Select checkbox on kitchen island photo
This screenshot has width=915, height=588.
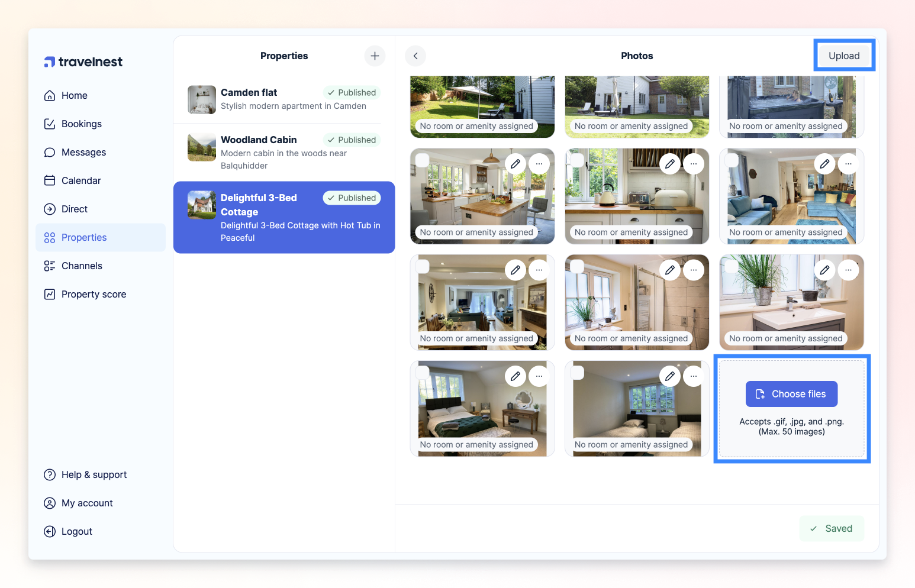[x=423, y=160]
